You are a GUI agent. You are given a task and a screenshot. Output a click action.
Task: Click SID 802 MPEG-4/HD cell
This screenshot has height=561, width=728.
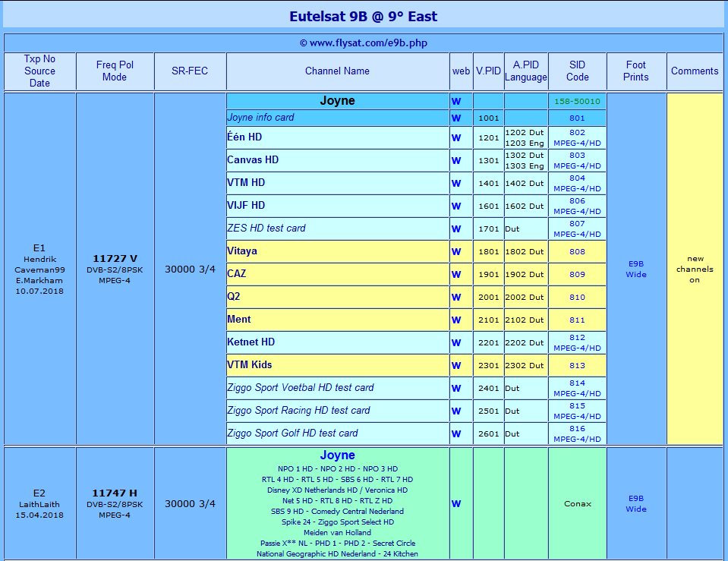(577, 137)
